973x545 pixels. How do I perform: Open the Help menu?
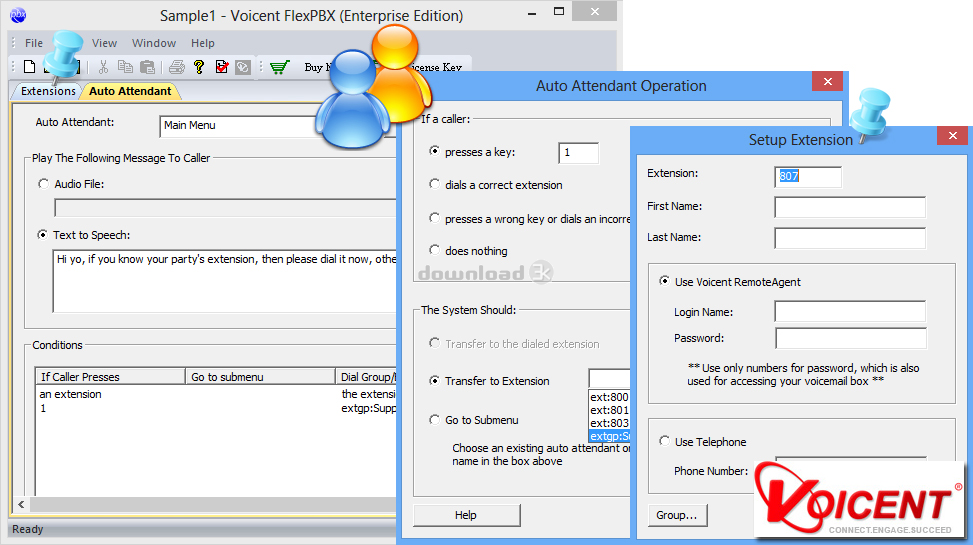coord(202,43)
